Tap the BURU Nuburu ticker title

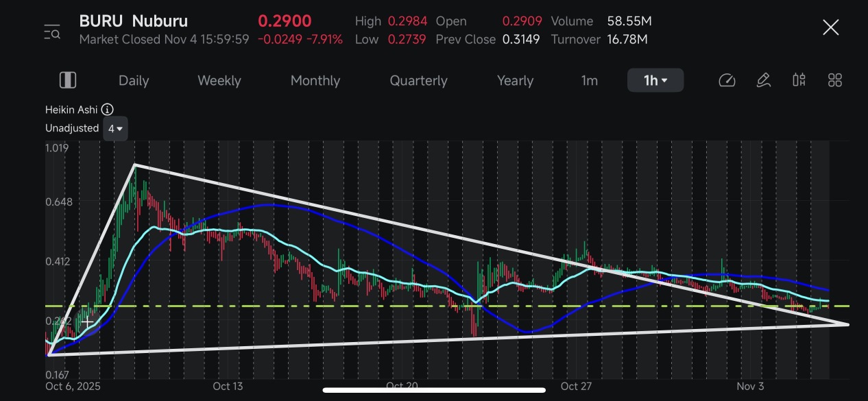pyautogui.click(x=134, y=21)
